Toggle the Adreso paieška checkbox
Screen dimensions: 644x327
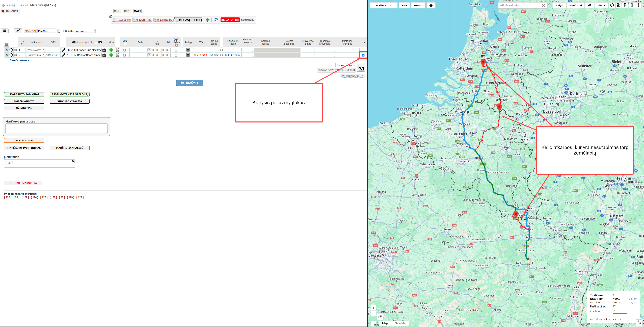click(x=96, y=43)
